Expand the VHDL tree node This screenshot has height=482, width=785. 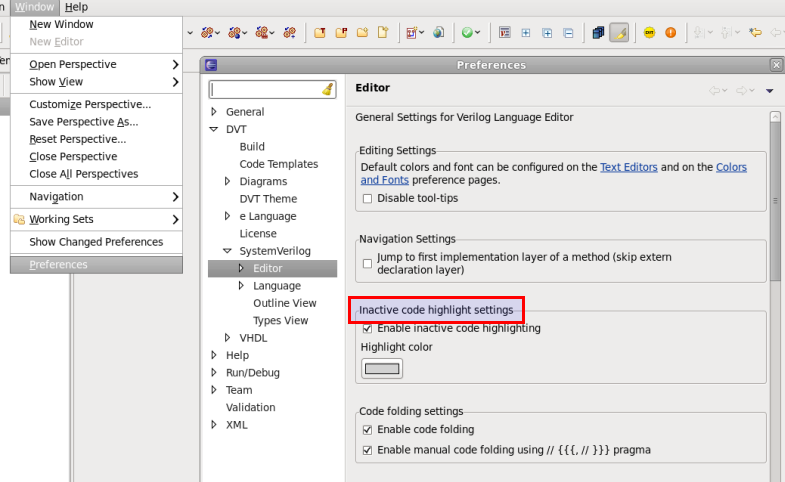pos(228,338)
